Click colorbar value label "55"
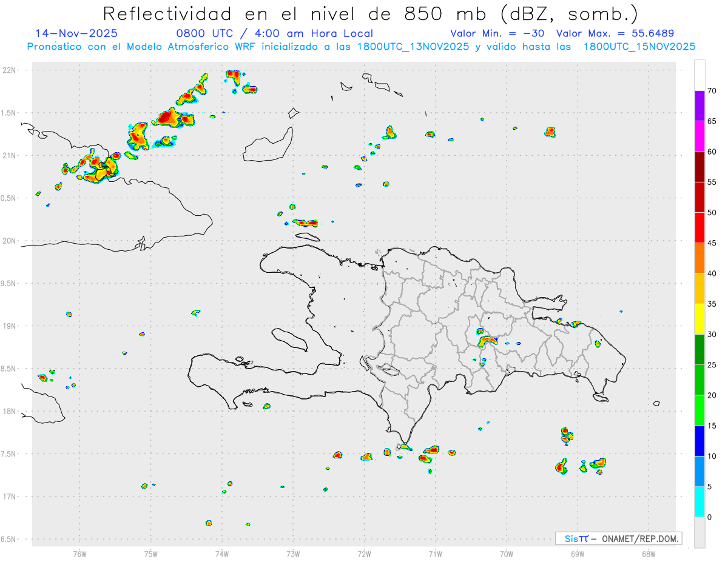 pyautogui.click(x=712, y=182)
